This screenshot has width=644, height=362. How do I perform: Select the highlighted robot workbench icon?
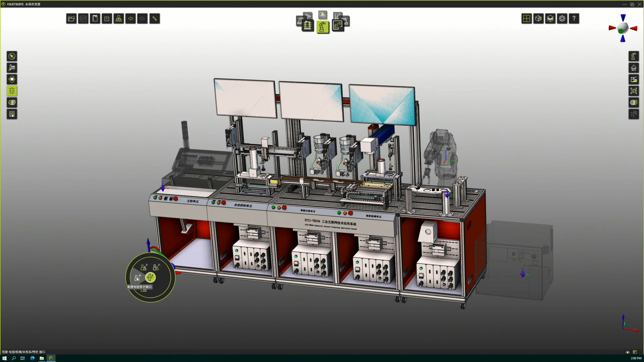[x=323, y=27]
